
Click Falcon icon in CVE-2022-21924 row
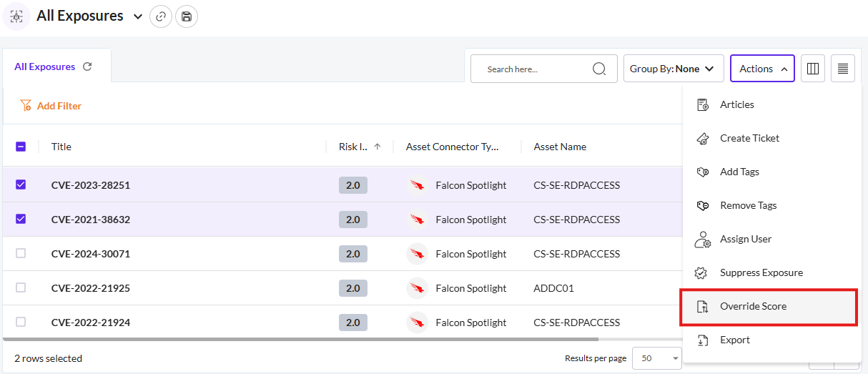(x=417, y=323)
